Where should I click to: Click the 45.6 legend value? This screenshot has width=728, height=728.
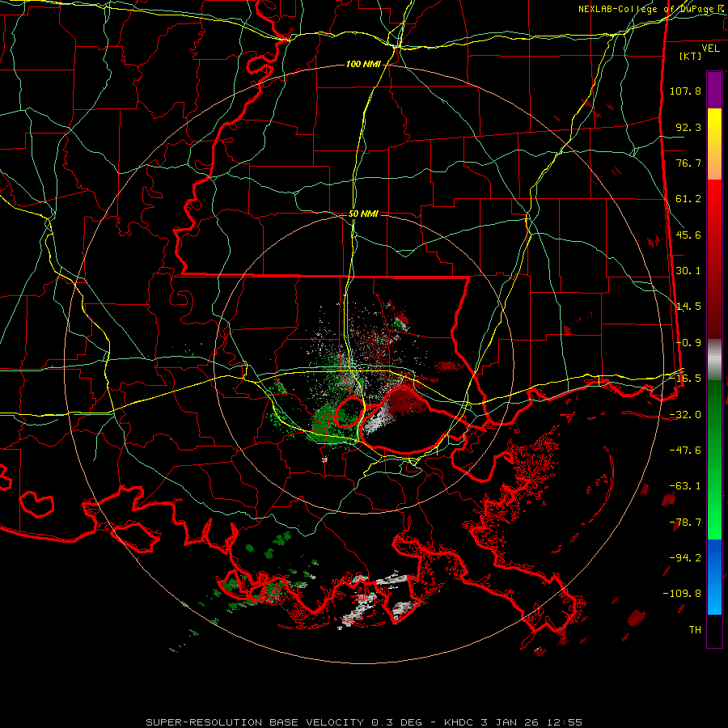coord(688,235)
